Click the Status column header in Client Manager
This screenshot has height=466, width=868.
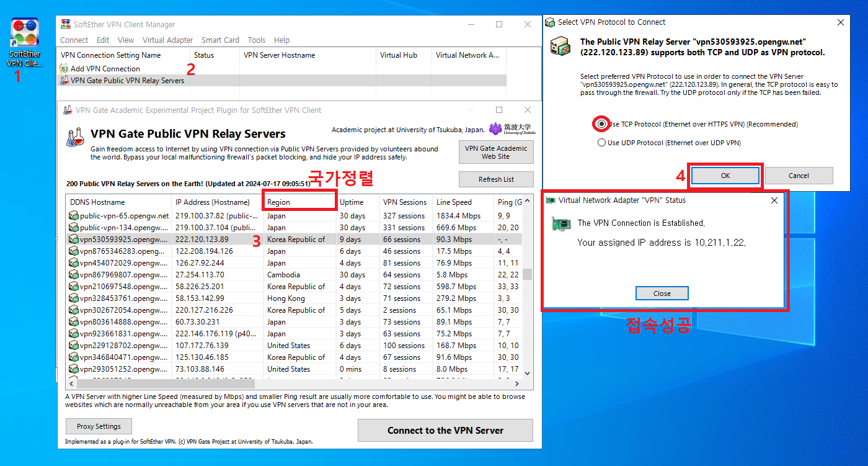coord(214,55)
